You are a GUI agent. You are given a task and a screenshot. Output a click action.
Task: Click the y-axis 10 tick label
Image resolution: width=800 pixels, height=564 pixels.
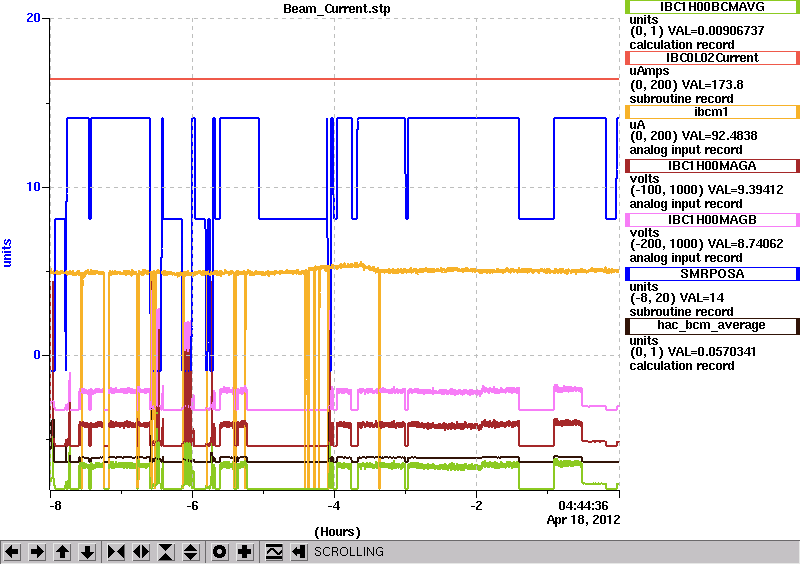coord(34,187)
